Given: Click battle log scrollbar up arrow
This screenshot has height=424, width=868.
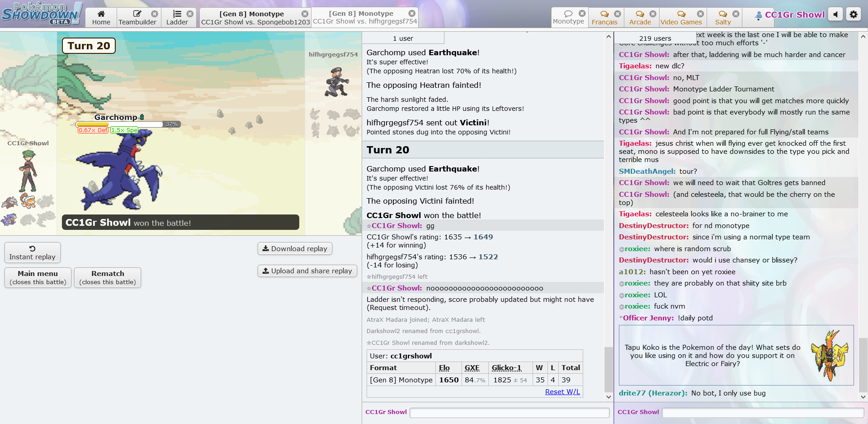Looking at the screenshot, I should [x=609, y=36].
